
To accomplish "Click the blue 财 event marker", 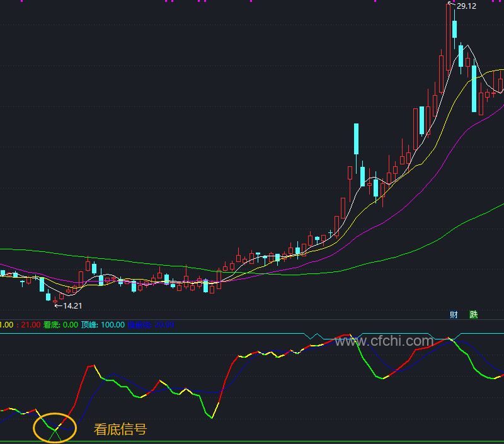I will click(454, 314).
